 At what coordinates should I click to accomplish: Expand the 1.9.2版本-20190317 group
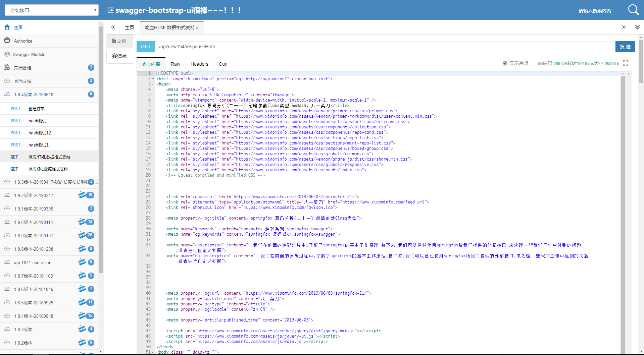pyautogui.click(x=49, y=195)
